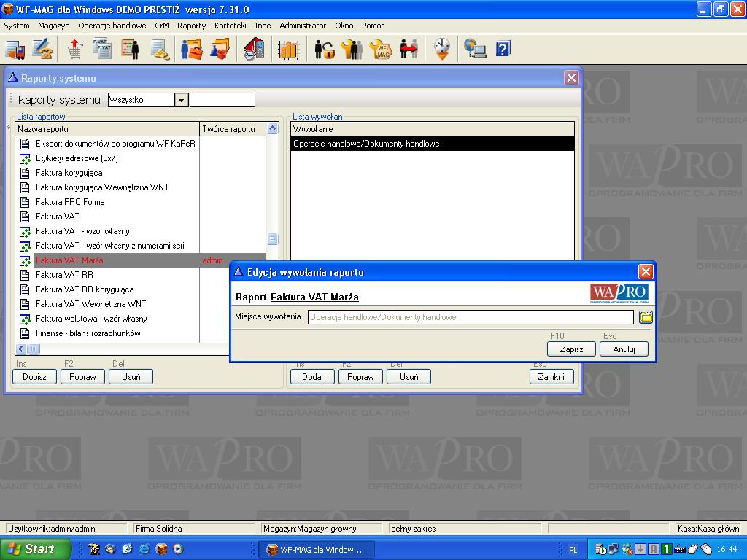Image resolution: width=747 pixels, height=560 pixels.
Task: Open the Raporty menu
Action: point(191,26)
